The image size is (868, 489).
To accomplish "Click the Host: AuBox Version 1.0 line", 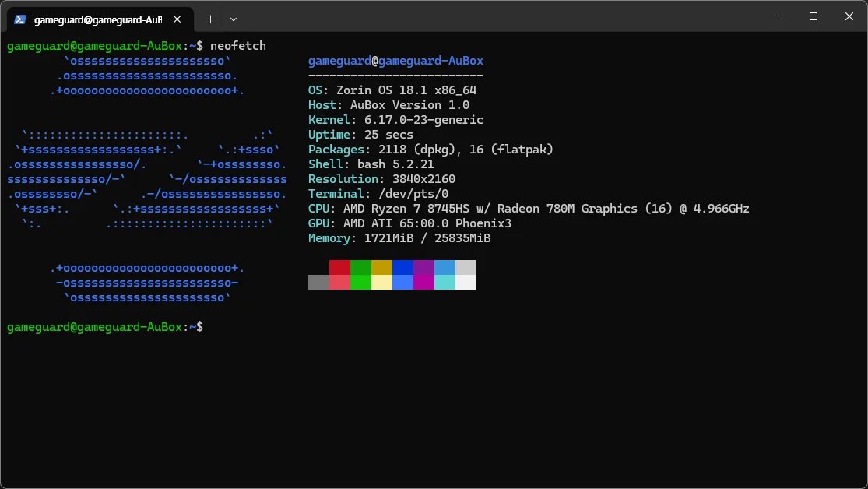I will click(388, 105).
